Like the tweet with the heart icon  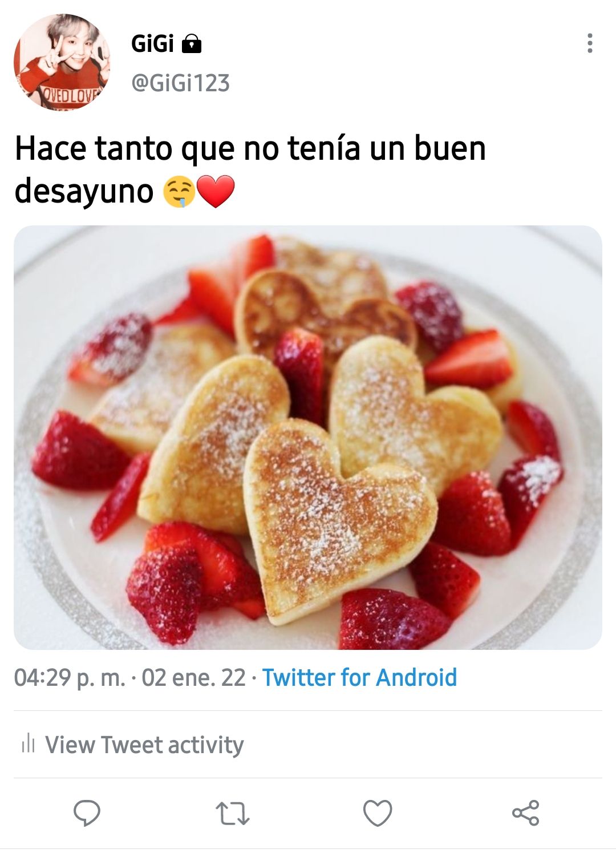point(378,813)
